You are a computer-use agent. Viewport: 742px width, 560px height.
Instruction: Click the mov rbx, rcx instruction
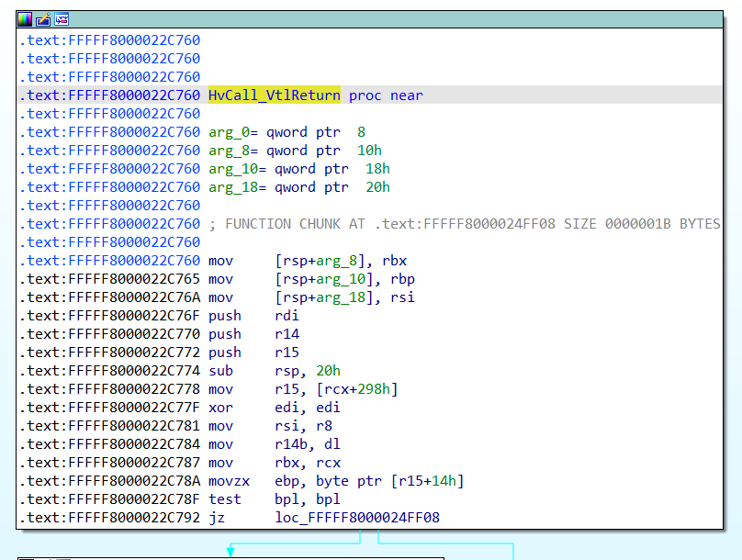[x=275, y=463]
